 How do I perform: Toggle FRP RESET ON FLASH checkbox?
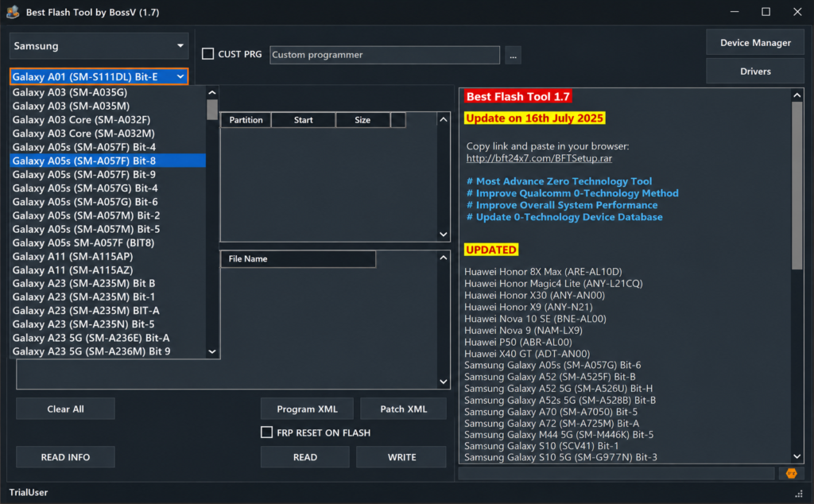coord(266,432)
